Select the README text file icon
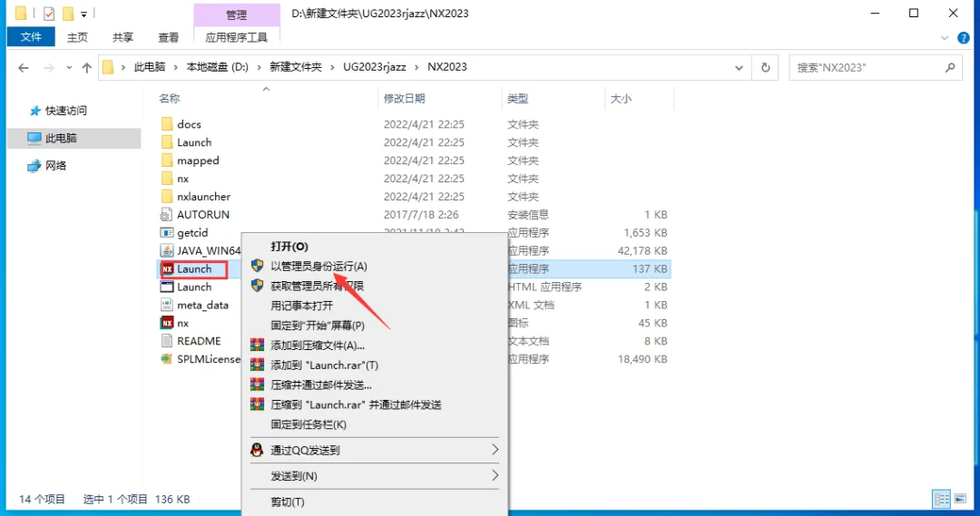Viewport: 980px width, 516px height. 166,341
